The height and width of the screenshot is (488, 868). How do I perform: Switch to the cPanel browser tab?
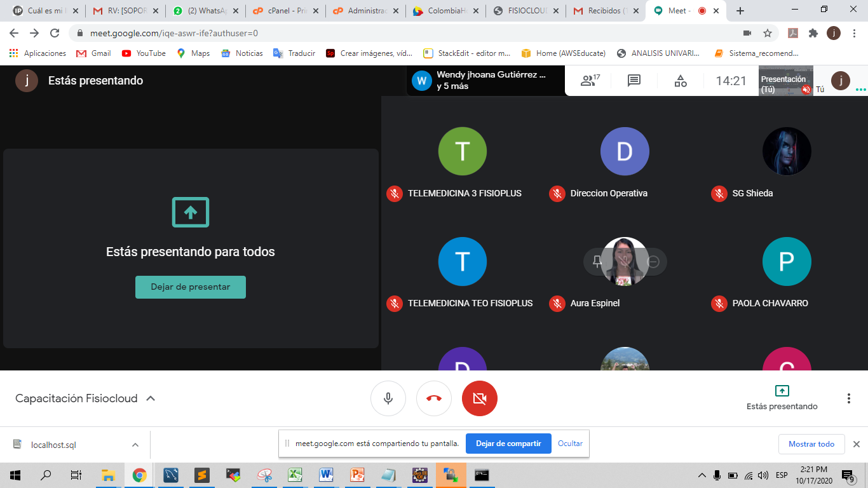pyautogui.click(x=283, y=11)
